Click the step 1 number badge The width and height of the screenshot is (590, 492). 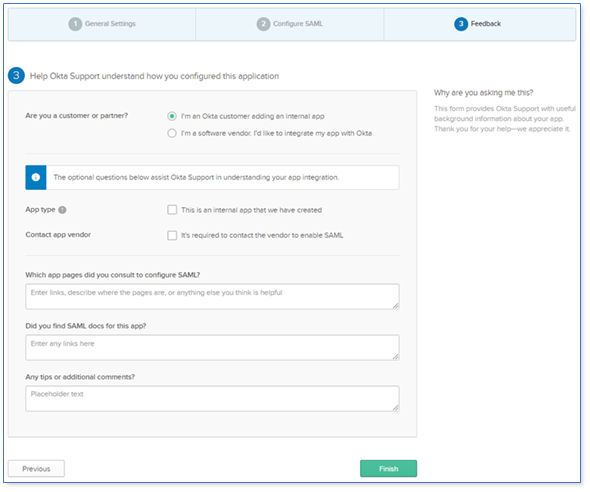click(75, 24)
